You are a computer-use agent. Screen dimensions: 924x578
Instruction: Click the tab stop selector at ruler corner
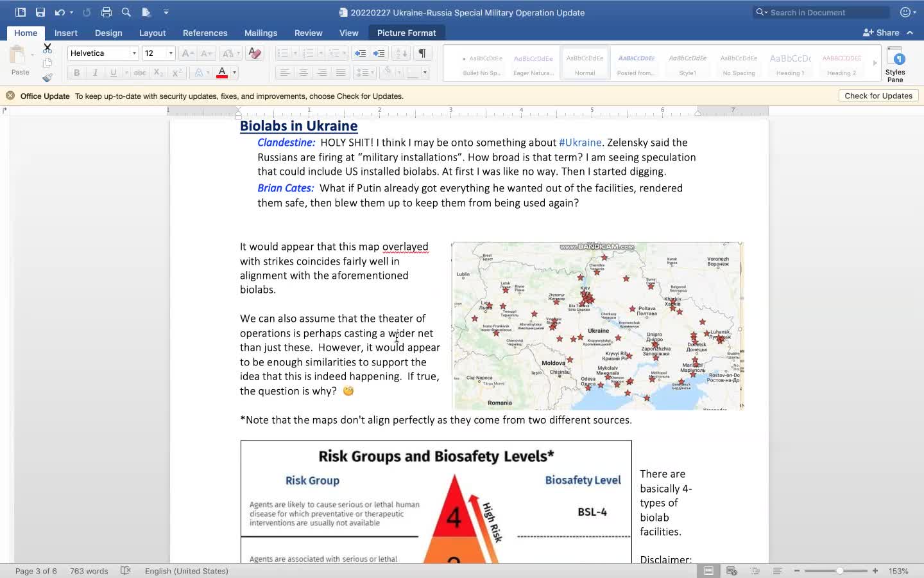pos(5,110)
